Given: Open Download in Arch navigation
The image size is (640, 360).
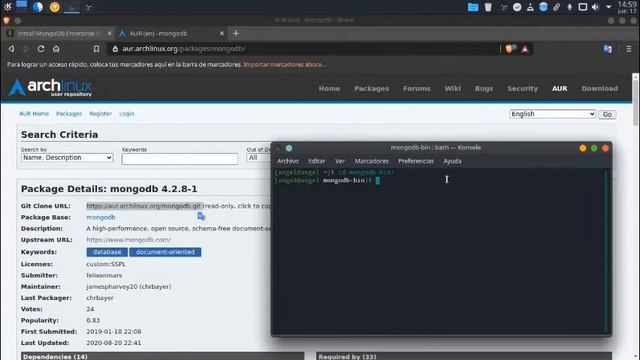Looking at the screenshot, I should tap(600, 89).
